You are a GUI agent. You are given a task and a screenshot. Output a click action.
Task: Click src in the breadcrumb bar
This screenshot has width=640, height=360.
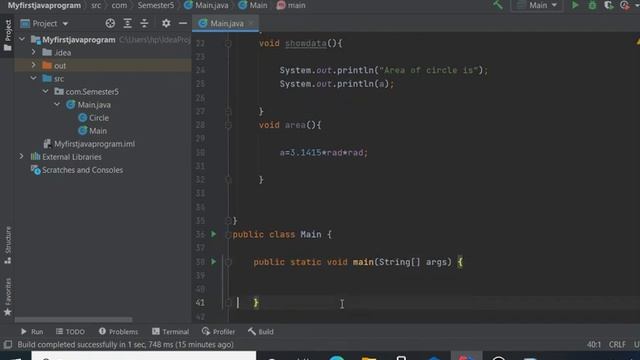(96, 5)
